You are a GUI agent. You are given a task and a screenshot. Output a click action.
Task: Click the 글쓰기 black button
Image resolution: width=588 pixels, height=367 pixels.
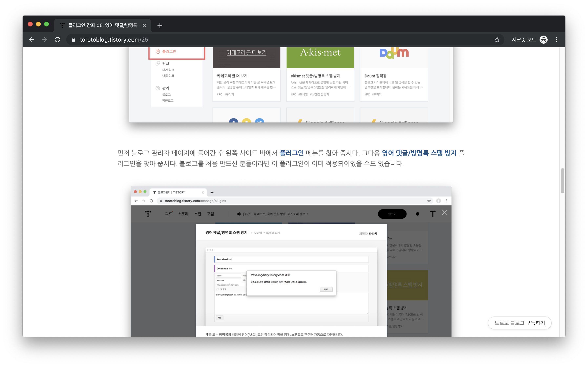click(392, 214)
